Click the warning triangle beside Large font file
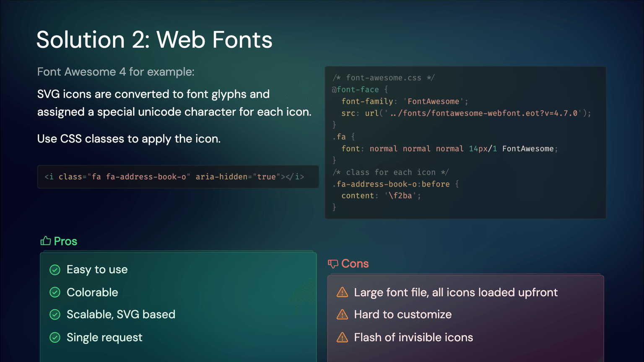Image resolution: width=644 pixels, height=362 pixels. (x=342, y=292)
